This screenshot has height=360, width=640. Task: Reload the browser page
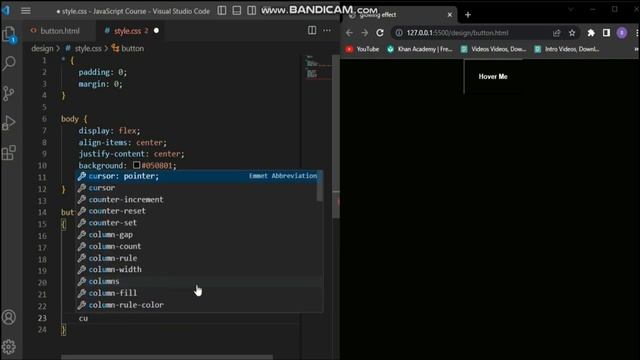click(x=380, y=33)
